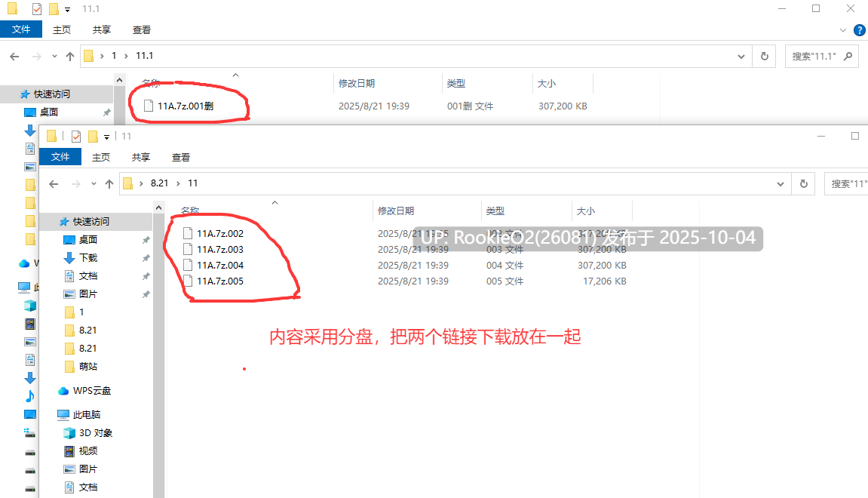868x498 pixels.
Task: Open 桌面 in 11.1 window sidebar
Action: click(49, 112)
